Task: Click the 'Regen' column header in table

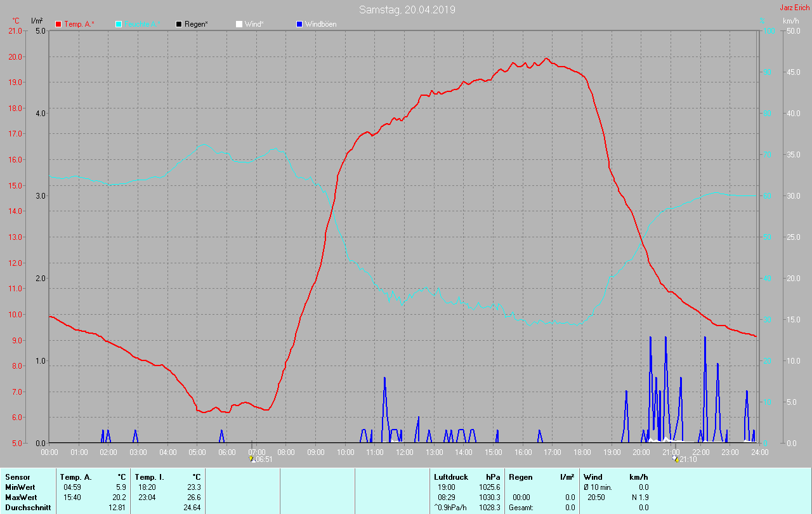Action: pyautogui.click(x=520, y=477)
